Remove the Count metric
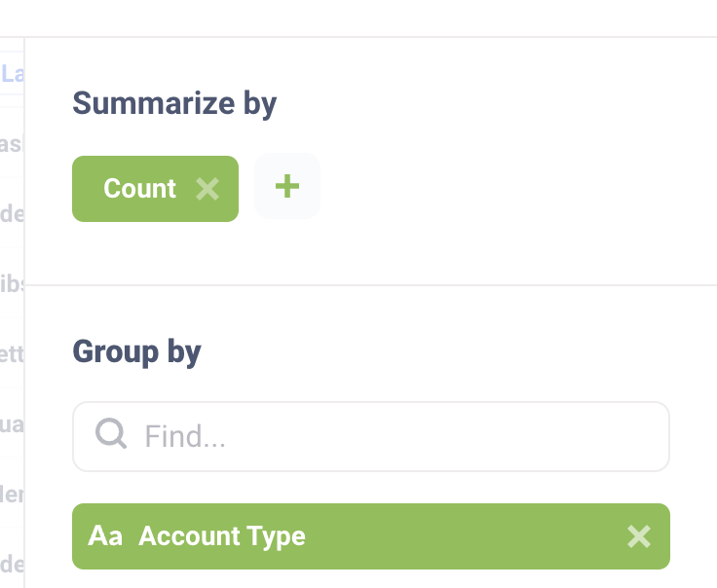 (x=207, y=188)
